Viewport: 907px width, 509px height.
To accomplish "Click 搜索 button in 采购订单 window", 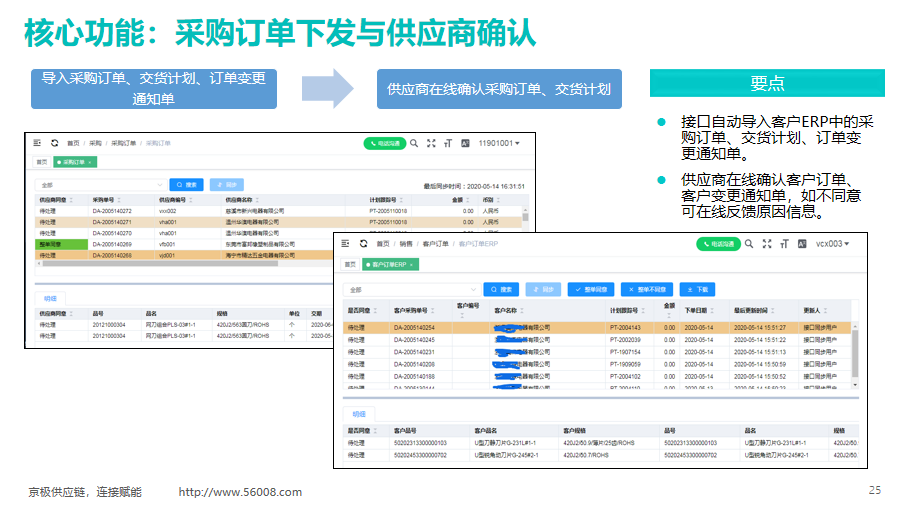I will click(x=186, y=185).
